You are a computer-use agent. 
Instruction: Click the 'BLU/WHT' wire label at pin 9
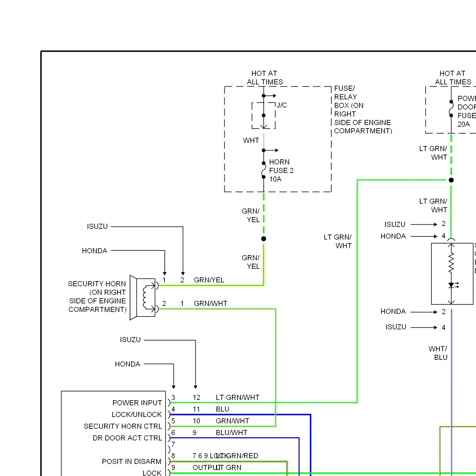coord(231,433)
